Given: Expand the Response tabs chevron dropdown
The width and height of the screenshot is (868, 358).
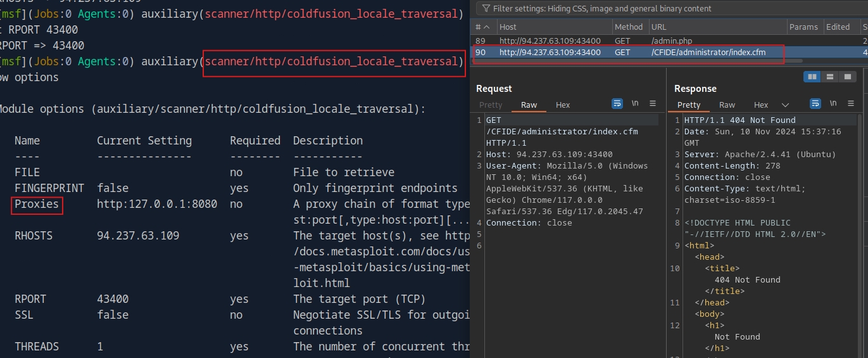Looking at the screenshot, I should click(x=786, y=105).
